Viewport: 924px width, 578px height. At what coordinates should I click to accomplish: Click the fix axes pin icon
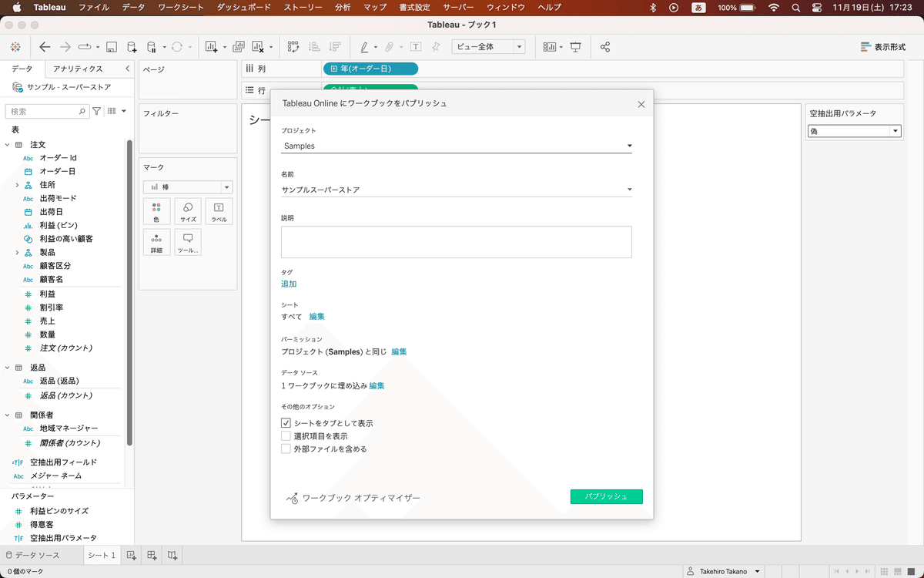coord(436,47)
